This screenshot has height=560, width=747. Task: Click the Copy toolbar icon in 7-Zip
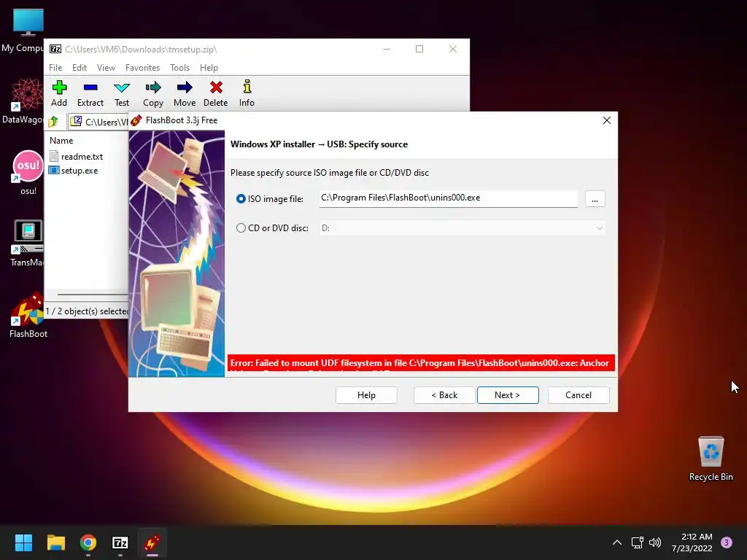coord(153,93)
